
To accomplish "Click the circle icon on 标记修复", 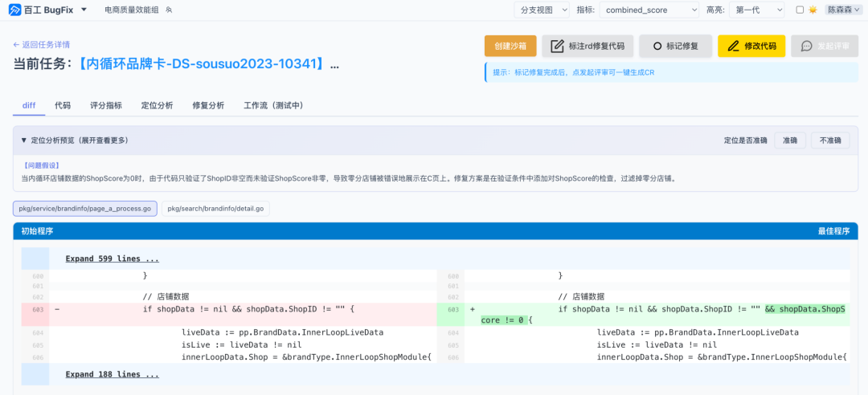I will click(x=657, y=46).
